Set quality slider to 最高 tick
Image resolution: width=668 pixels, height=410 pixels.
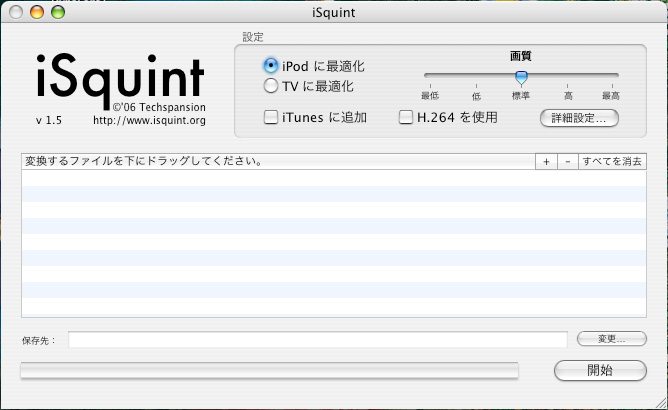coord(612,87)
